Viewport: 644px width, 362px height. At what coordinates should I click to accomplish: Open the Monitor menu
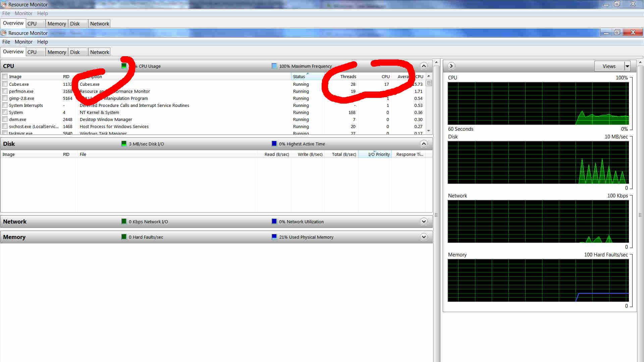coord(23,42)
